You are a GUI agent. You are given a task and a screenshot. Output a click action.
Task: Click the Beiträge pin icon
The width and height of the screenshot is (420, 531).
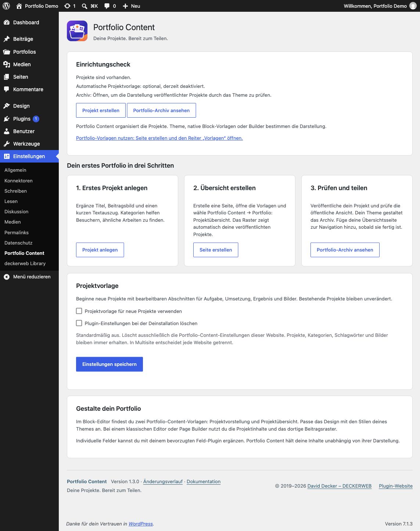pos(7,39)
